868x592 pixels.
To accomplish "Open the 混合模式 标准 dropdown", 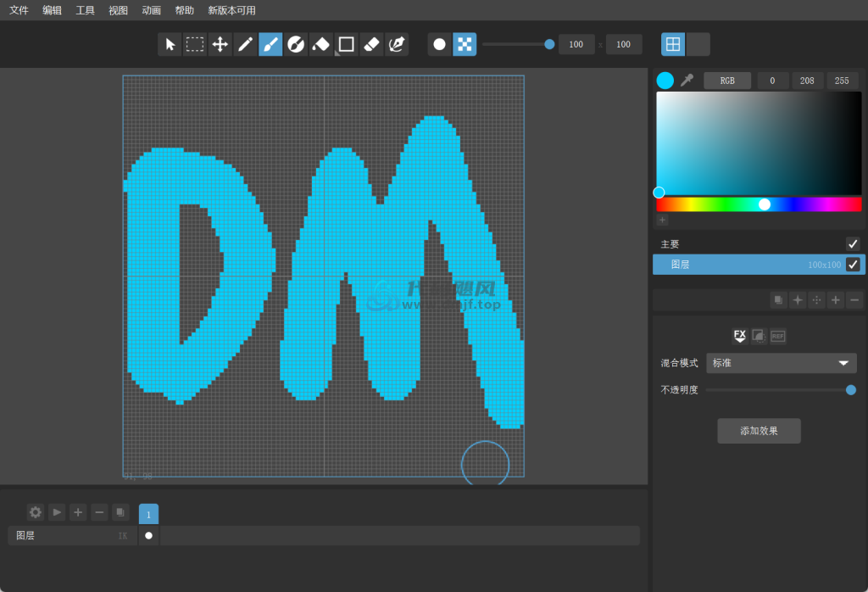I will 782,363.
